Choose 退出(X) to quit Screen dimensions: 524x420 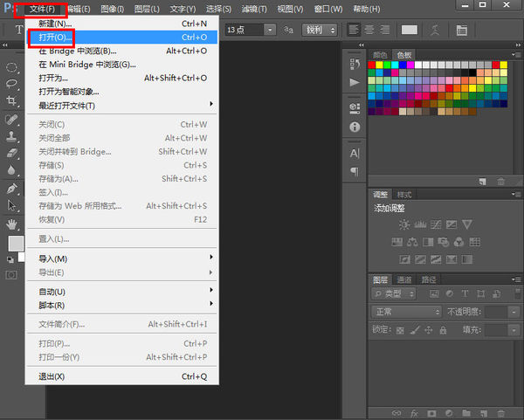pos(122,376)
